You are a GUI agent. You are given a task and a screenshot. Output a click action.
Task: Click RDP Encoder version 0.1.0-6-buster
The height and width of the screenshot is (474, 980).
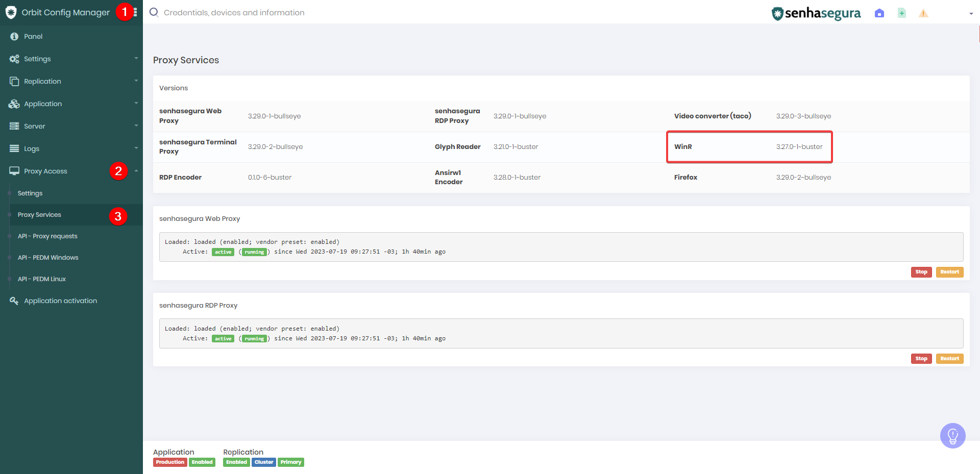point(269,178)
